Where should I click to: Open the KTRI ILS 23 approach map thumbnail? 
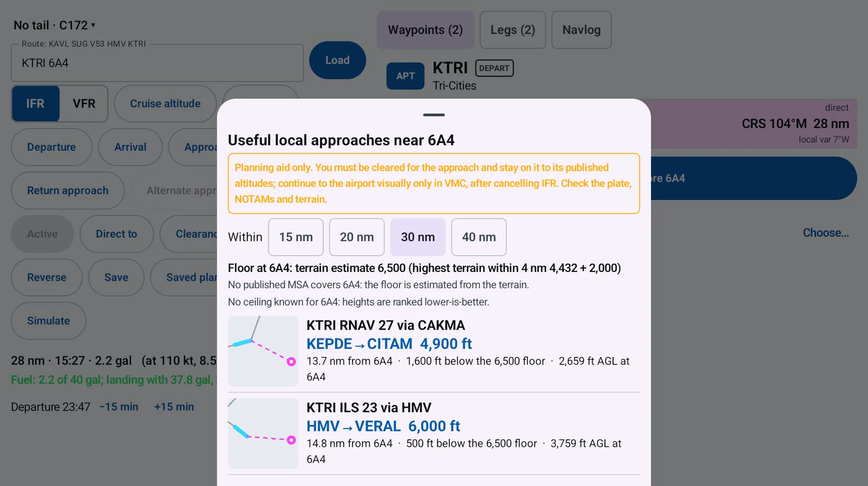(263, 433)
